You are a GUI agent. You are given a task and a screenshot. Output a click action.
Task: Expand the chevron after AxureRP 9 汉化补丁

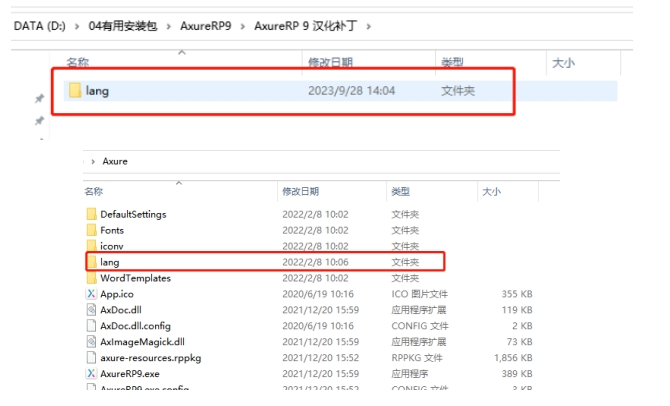pos(368,25)
